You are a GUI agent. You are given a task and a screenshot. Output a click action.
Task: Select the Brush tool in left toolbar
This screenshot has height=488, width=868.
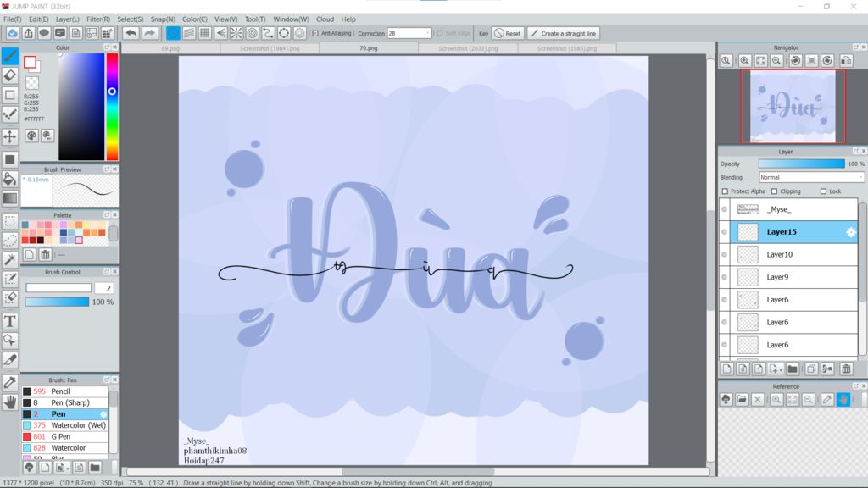(10, 56)
